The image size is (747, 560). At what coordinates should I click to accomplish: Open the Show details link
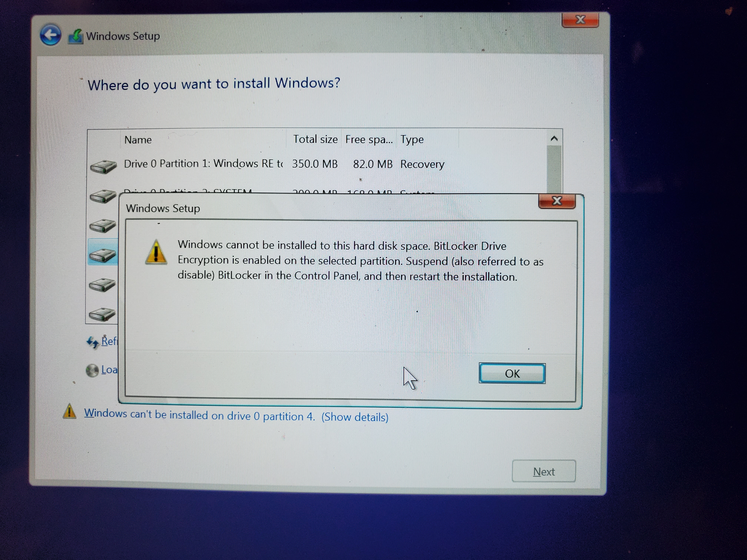click(x=355, y=417)
